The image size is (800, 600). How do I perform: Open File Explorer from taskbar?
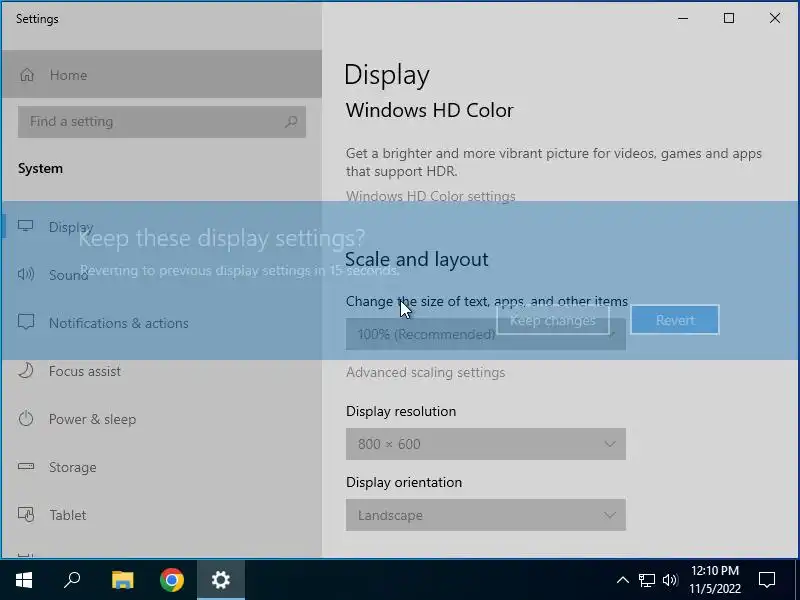[122, 580]
